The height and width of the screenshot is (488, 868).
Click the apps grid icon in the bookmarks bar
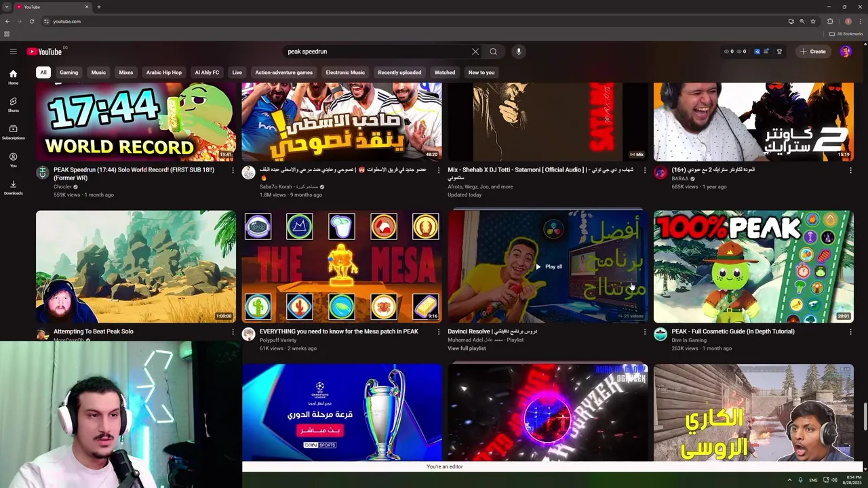coord(7,34)
